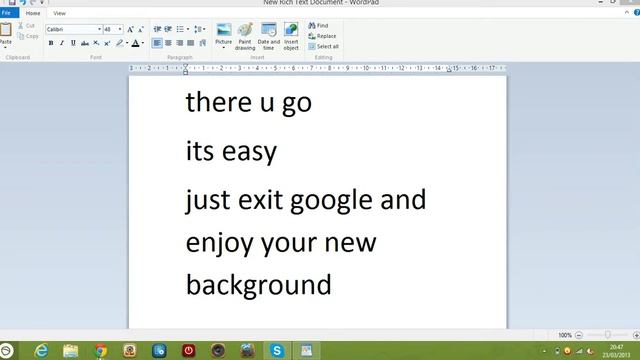
Task: Apply the font text color
Action: [x=136, y=43]
